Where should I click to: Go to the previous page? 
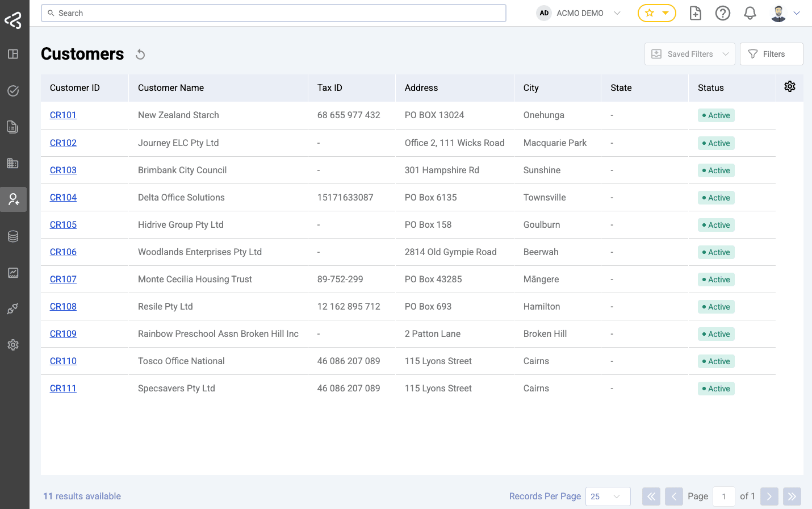coord(674,497)
